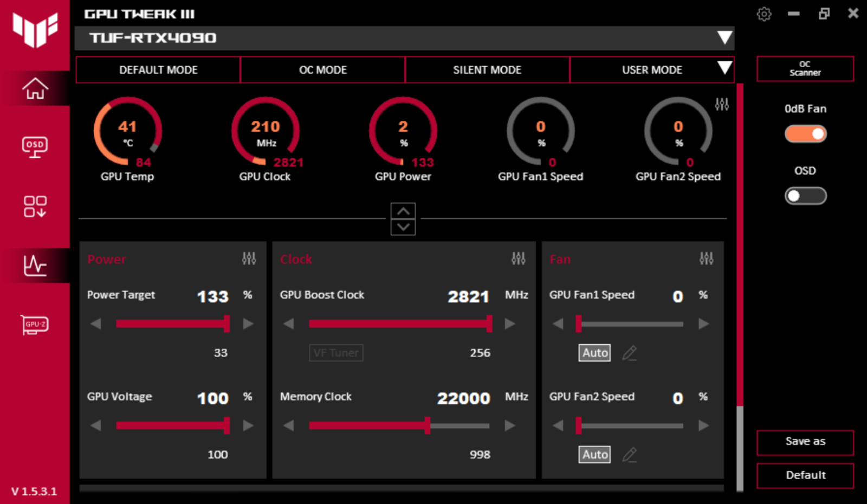Launch GPU-Z from the sidebar
The image size is (867, 504).
click(35, 325)
